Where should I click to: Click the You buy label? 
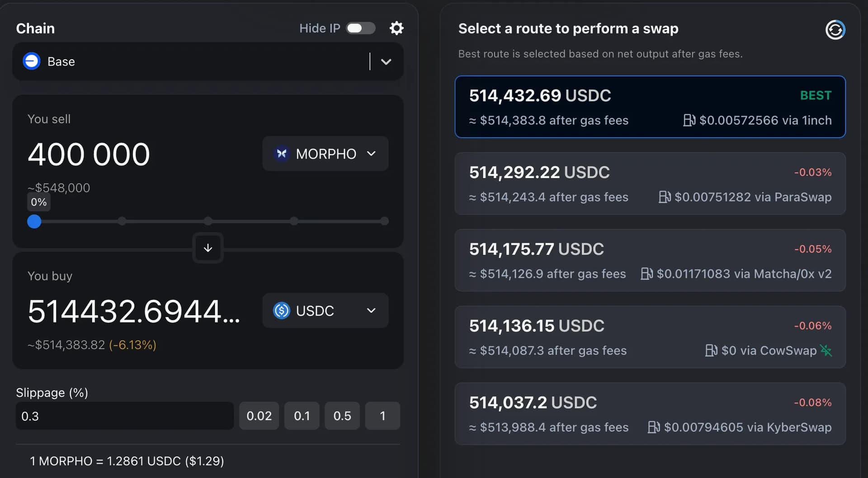pyautogui.click(x=50, y=276)
